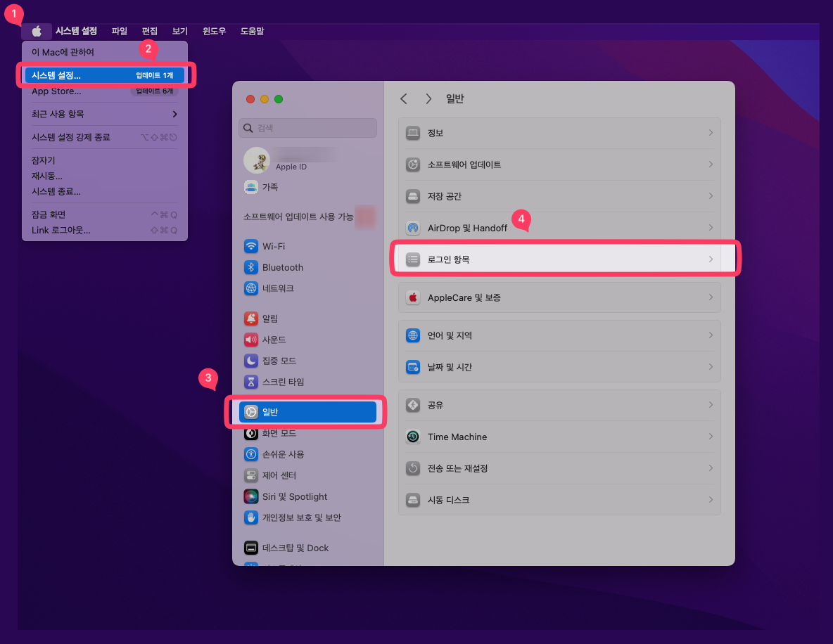Open 소프트웨어 업데이트 row chevron
The height and width of the screenshot is (644, 833).
tap(711, 165)
